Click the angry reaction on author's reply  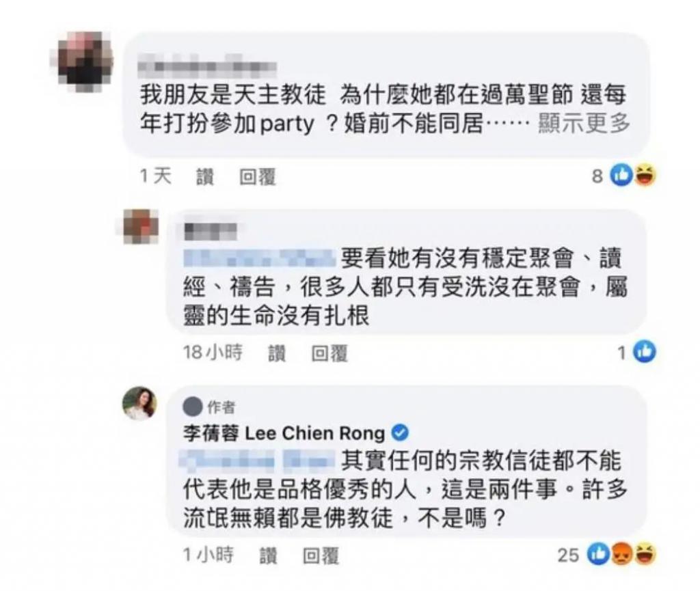coord(622,554)
